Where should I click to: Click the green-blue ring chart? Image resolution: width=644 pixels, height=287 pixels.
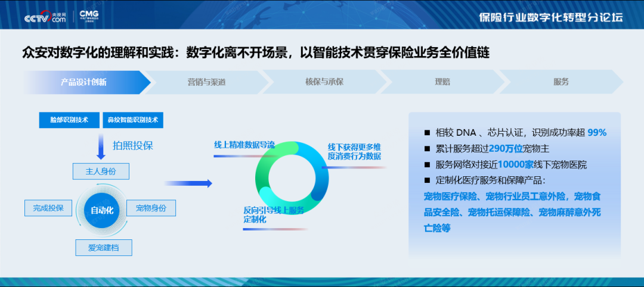coord(292,179)
